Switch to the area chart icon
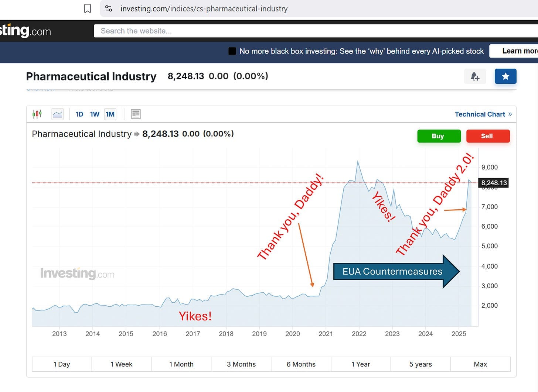 pos(58,114)
